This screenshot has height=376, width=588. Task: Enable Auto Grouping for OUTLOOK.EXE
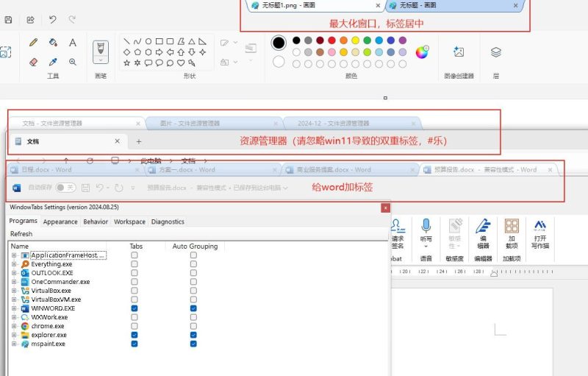tap(193, 273)
